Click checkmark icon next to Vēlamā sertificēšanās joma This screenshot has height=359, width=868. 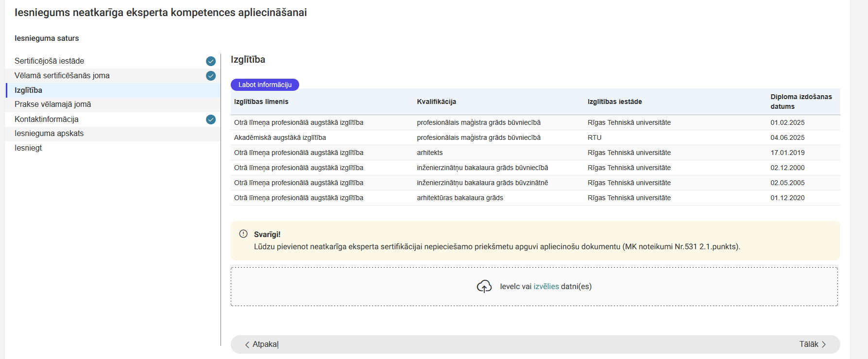click(x=211, y=76)
